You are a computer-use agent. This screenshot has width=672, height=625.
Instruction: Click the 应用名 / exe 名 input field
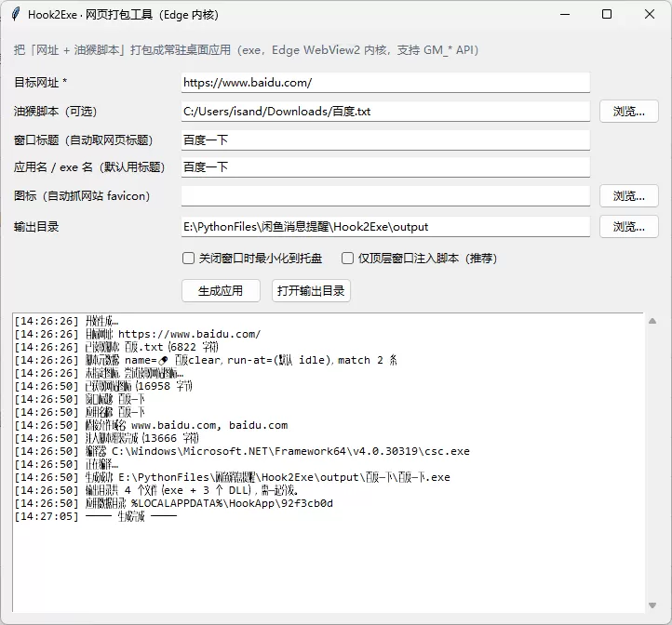(385, 167)
